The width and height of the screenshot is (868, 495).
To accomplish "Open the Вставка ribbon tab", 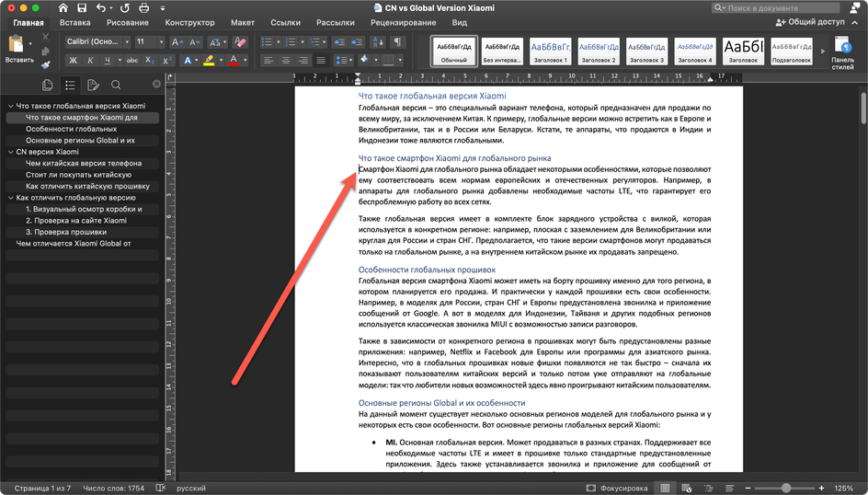I will tap(74, 23).
